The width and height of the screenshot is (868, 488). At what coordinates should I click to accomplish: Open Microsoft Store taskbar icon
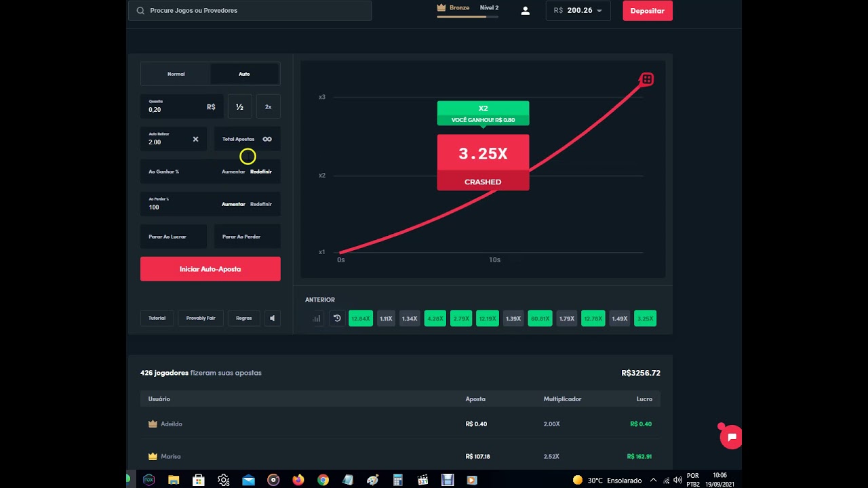coord(199,480)
